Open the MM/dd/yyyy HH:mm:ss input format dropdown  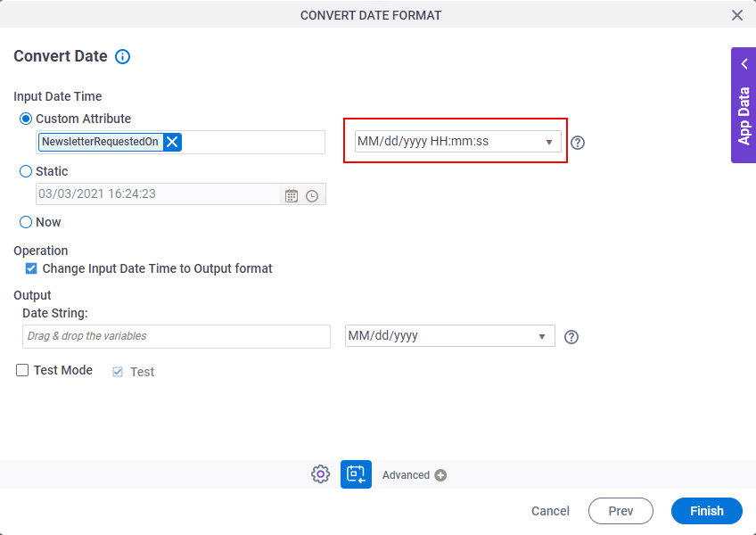457,142
